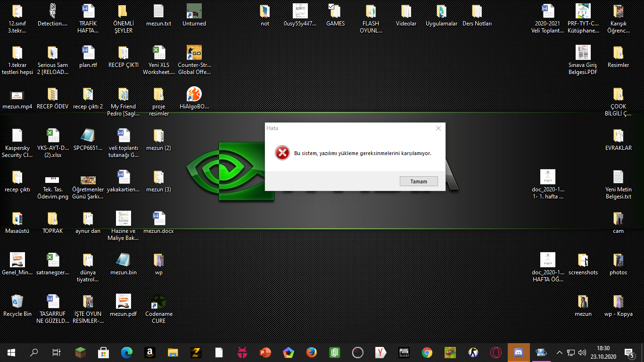Select the RECEP ÖDEV folder
Image resolution: width=644 pixels, height=362 pixels.
(x=53, y=98)
